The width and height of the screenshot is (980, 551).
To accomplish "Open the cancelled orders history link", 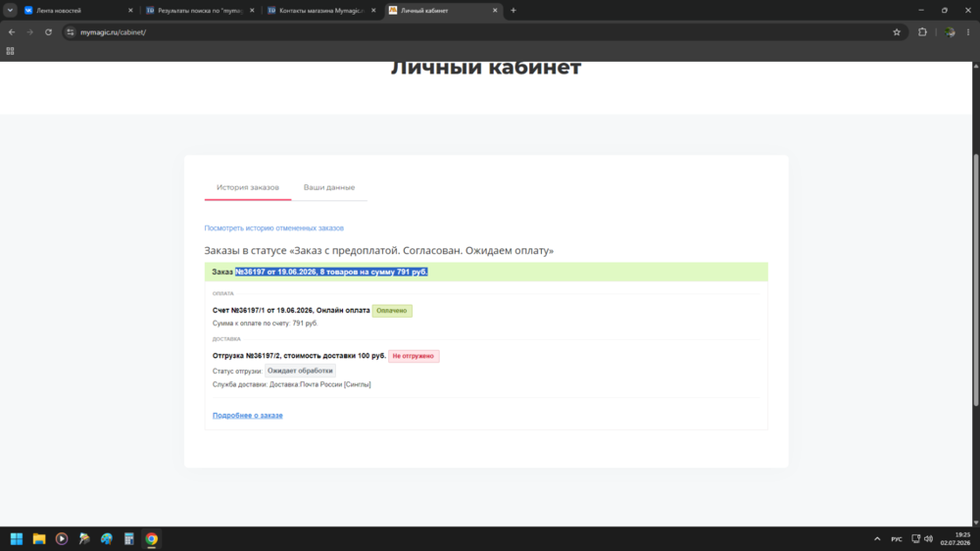I will click(273, 228).
